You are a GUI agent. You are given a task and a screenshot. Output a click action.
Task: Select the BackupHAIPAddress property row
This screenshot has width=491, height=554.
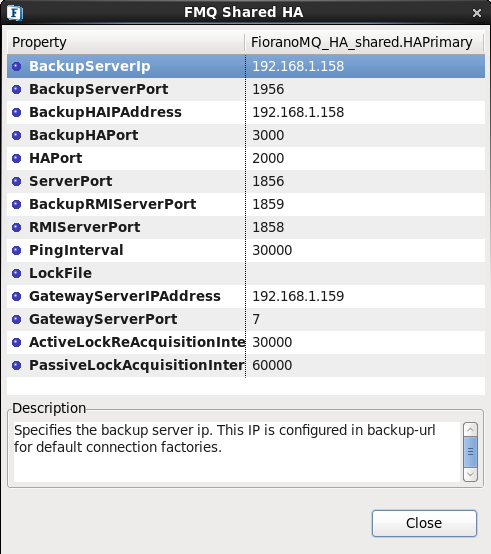(x=246, y=112)
